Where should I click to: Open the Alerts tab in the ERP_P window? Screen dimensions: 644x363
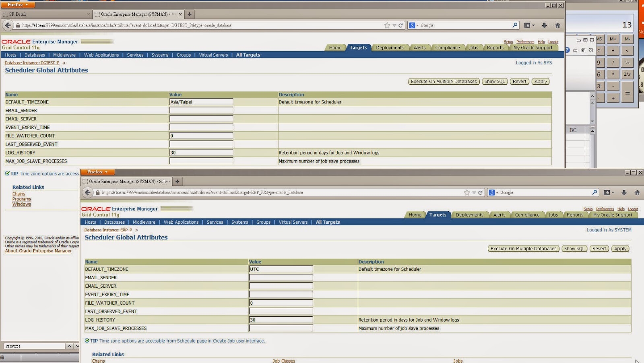[499, 215]
